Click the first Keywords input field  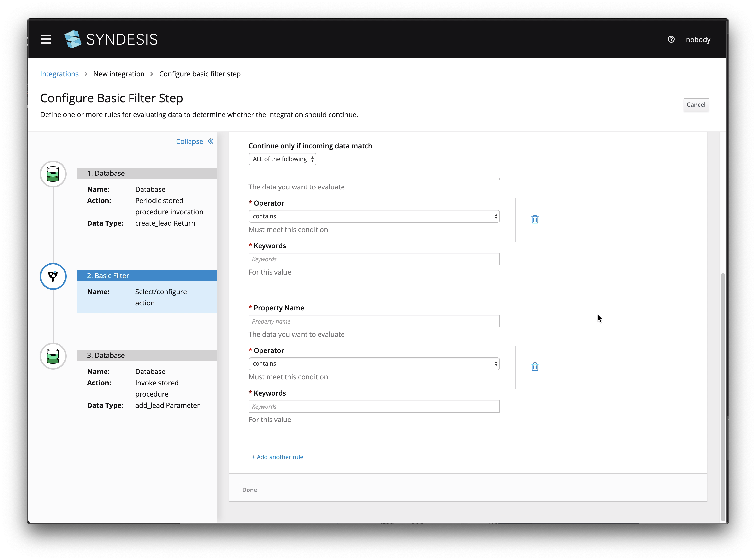click(x=374, y=259)
